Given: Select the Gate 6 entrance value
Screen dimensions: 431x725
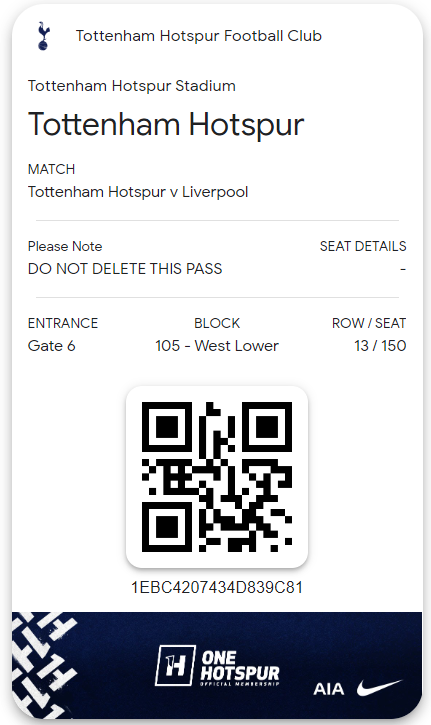Looking at the screenshot, I should pos(51,345).
